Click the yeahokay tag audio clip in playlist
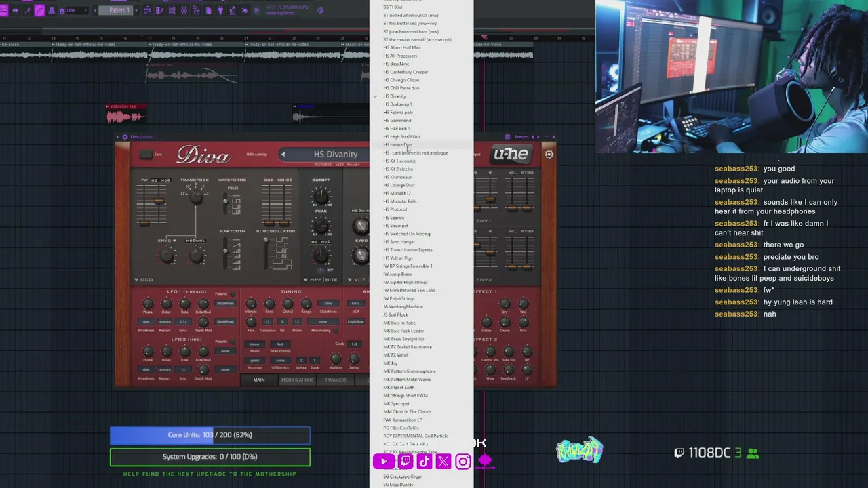This screenshot has width=868, height=488. tap(125, 114)
